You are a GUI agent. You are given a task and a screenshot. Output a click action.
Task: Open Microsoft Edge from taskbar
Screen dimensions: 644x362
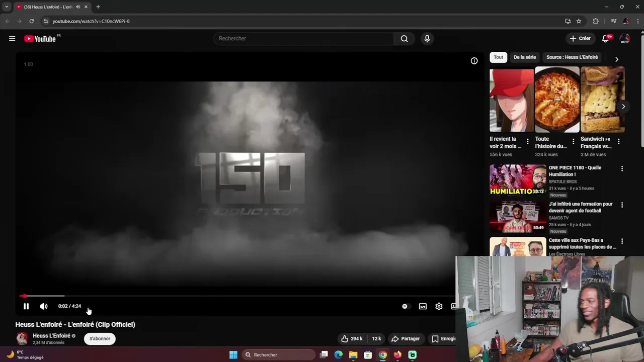coord(339,355)
